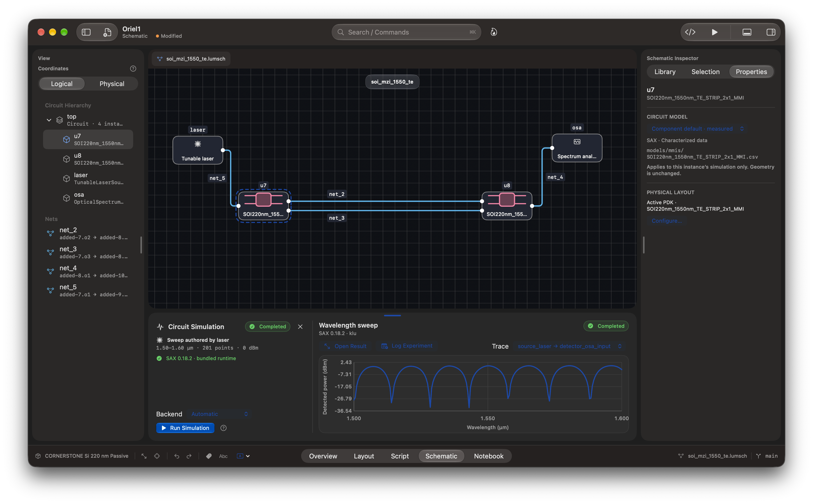Image resolution: width=813 pixels, height=504 pixels.
Task: Toggle the tag labels icon
Action: pyautogui.click(x=209, y=456)
